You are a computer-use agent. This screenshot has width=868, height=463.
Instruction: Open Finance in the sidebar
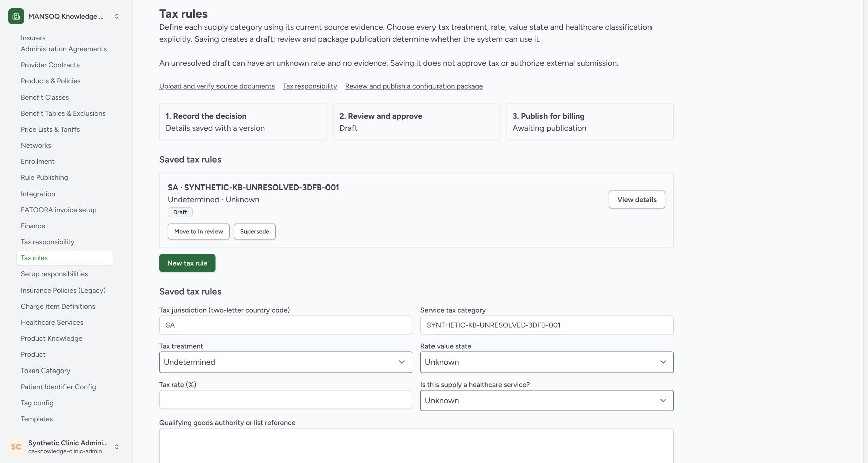[33, 226]
